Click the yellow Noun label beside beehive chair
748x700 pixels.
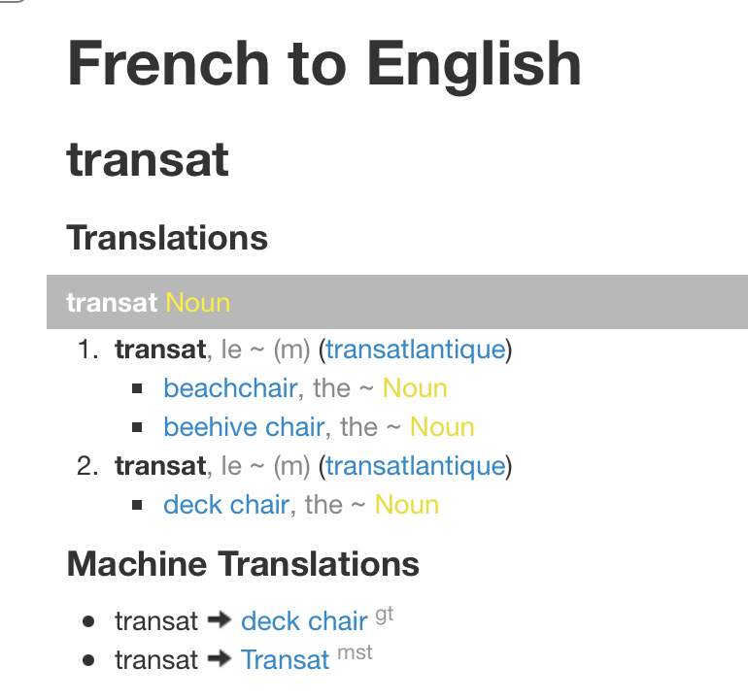pyautogui.click(x=442, y=427)
